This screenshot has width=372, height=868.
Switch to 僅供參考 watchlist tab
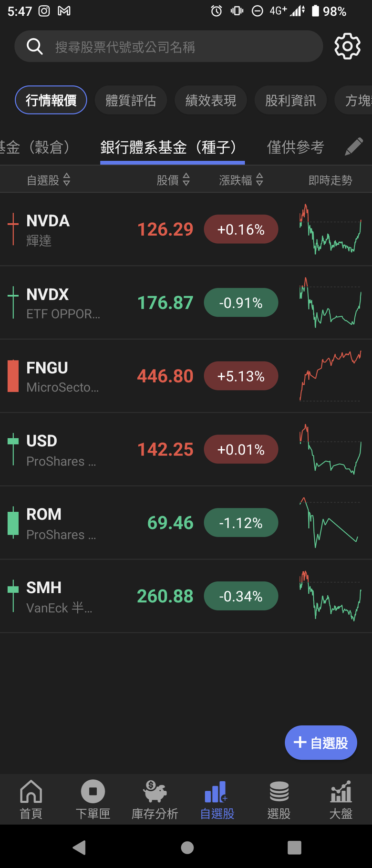[x=295, y=147]
